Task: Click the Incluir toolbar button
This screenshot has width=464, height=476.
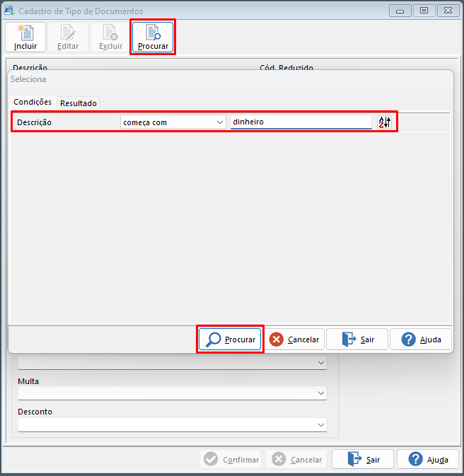Action: click(25, 37)
